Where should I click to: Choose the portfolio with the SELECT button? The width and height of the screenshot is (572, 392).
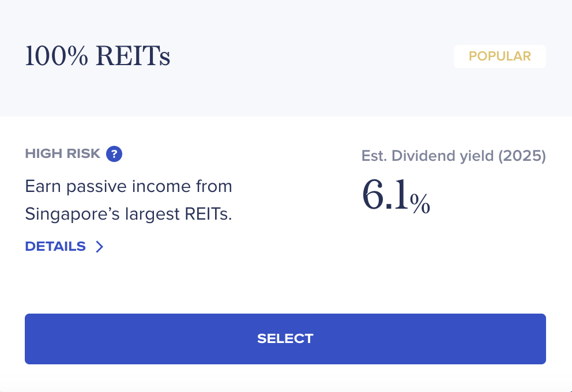(x=285, y=339)
